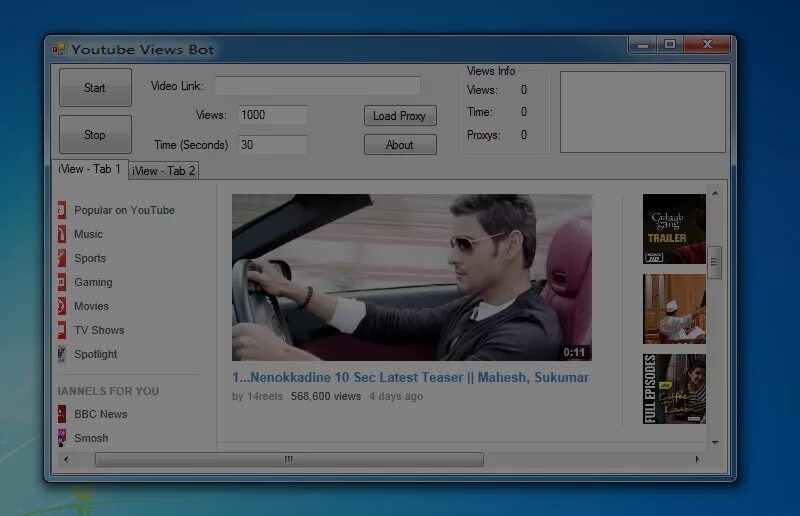Click the Youtube Views Bot title bar icon
The height and width of the screenshot is (516, 800).
pos(59,49)
